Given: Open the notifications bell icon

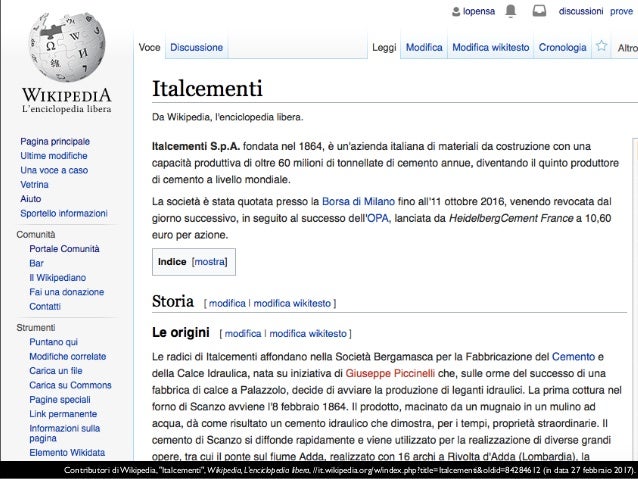Looking at the screenshot, I should click(511, 11).
